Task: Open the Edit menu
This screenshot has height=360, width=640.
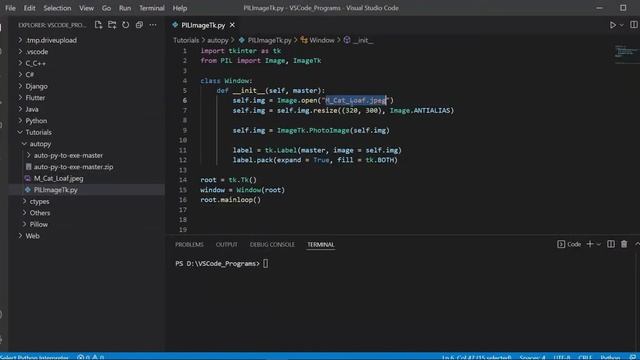Action: [29, 8]
